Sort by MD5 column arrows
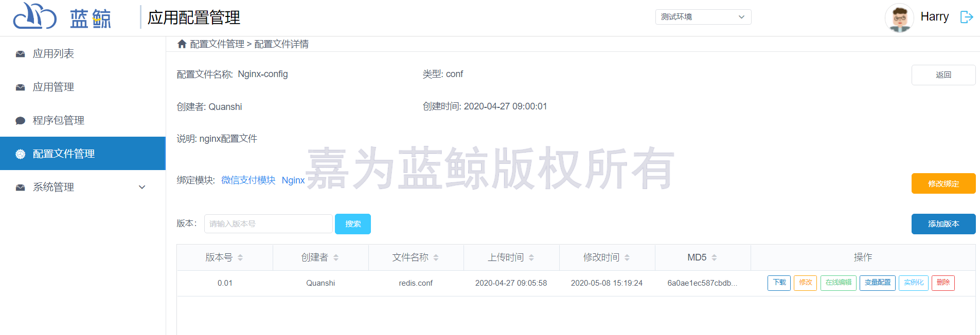Viewport: 980px width, 335px height. pyautogui.click(x=714, y=257)
